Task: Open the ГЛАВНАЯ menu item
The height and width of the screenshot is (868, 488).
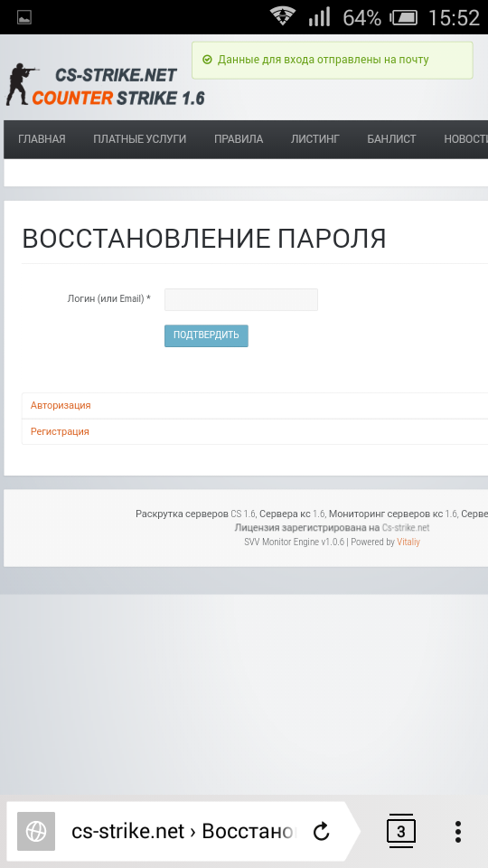Action: tap(42, 139)
